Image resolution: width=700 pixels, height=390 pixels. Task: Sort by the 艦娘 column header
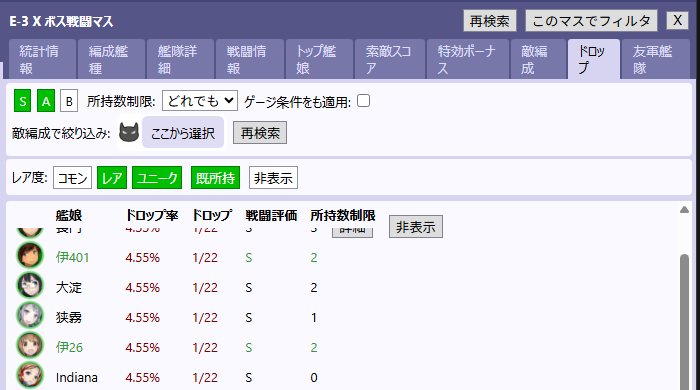(x=69, y=216)
